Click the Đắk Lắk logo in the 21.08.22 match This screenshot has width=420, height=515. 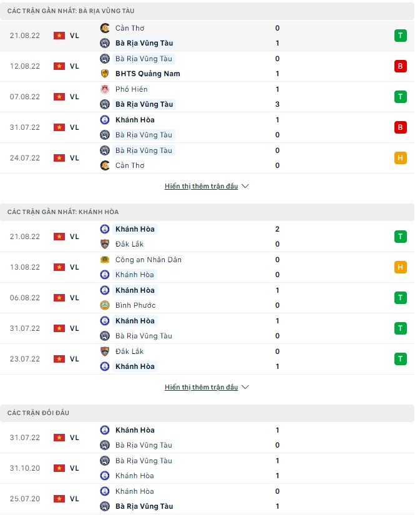[x=105, y=244]
